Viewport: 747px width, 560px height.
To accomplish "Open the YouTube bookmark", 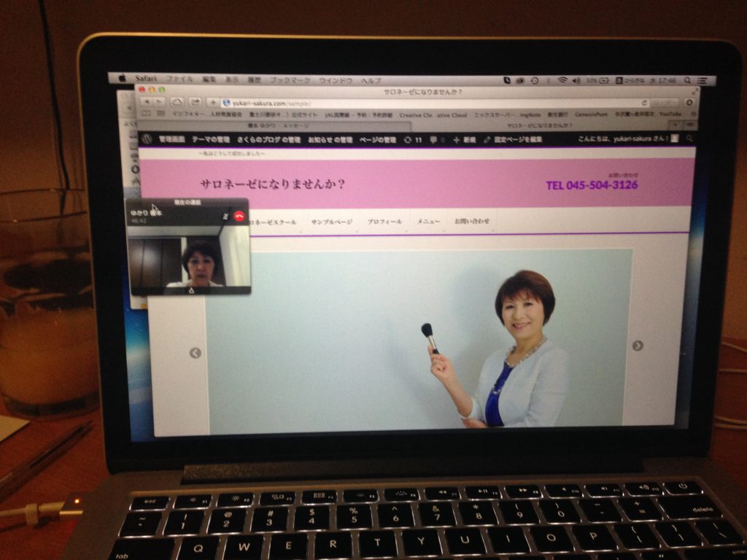I will (x=670, y=114).
